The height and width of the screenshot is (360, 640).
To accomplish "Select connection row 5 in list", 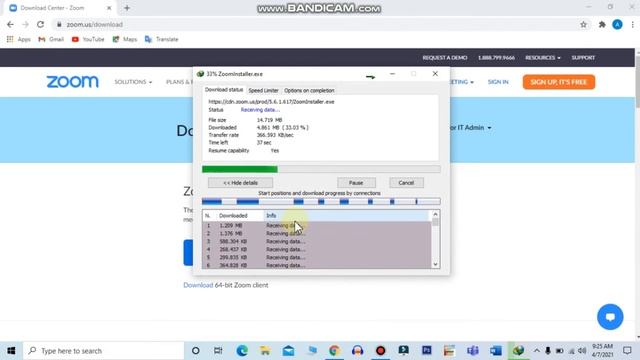I will pos(317,257).
